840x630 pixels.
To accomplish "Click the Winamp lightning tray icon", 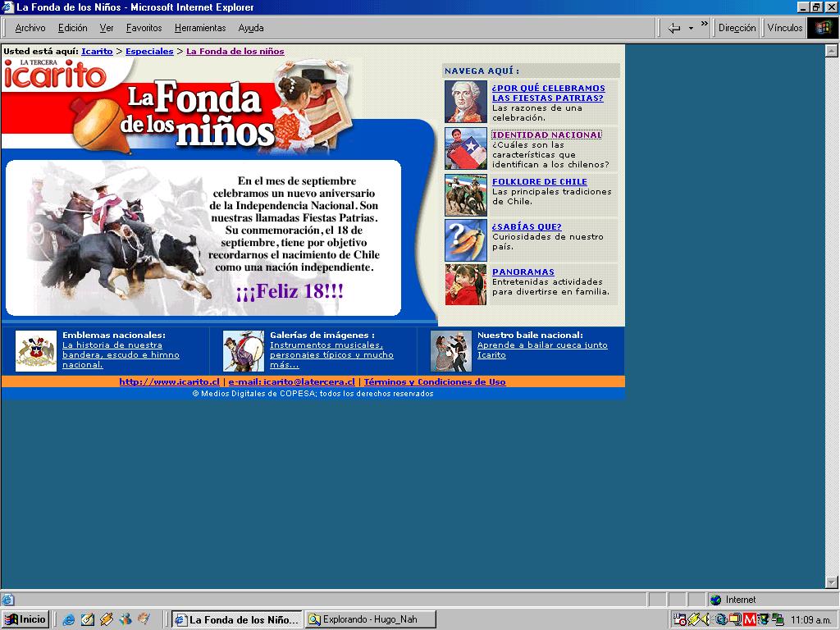I will (x=693, y=620).
